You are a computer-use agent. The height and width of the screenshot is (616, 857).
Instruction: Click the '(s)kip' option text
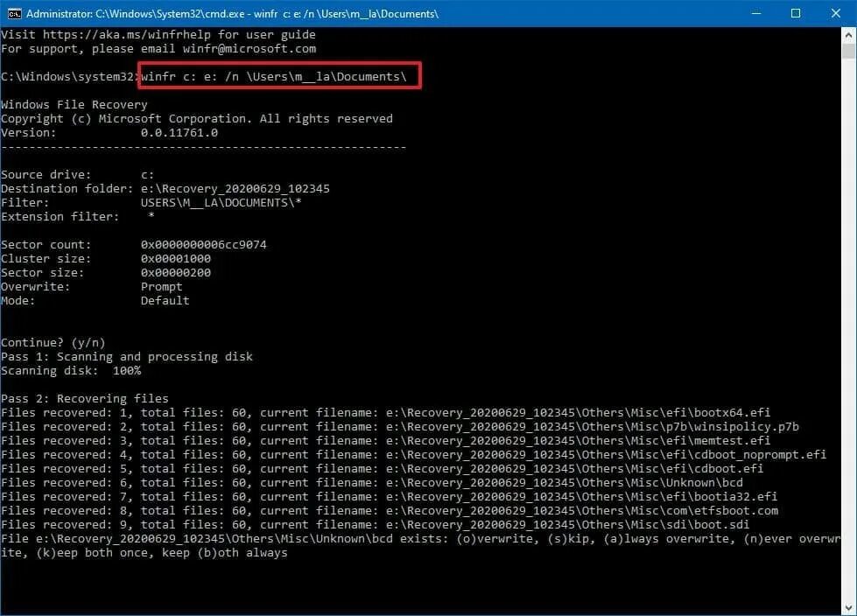coord(568,539)
